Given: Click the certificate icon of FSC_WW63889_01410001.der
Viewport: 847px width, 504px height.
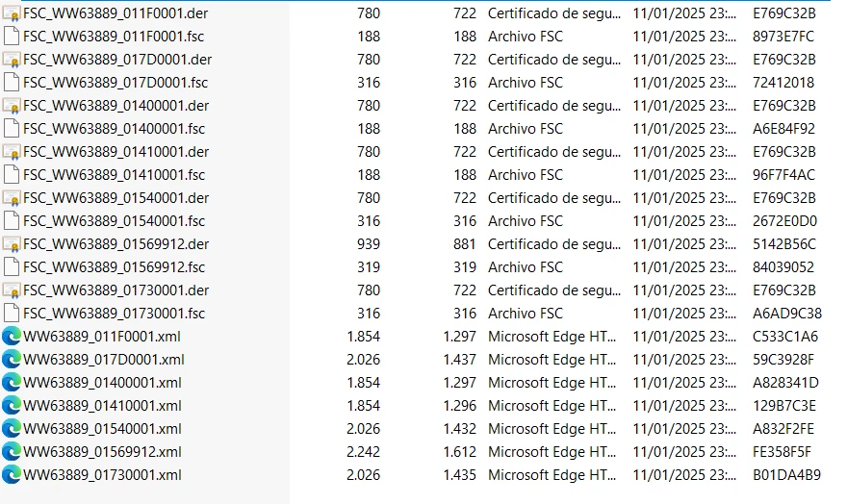Looking at the screenshot, I should tap(12, 152).
